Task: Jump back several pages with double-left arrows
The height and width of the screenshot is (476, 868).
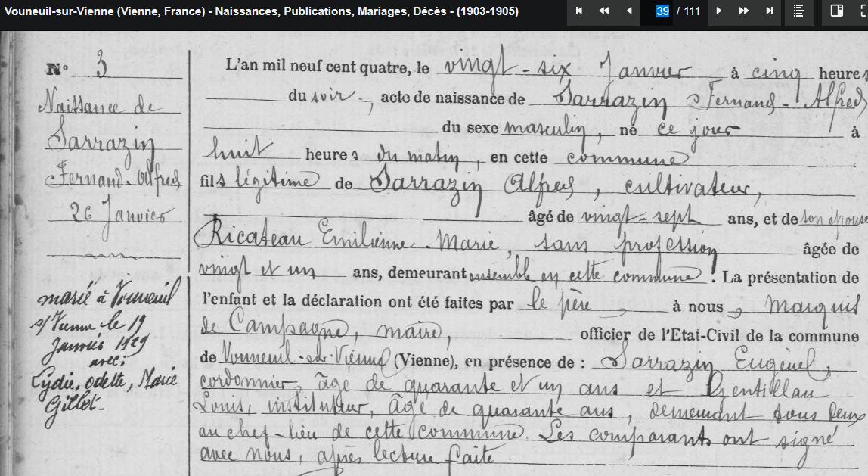Action: coord(604,11)
